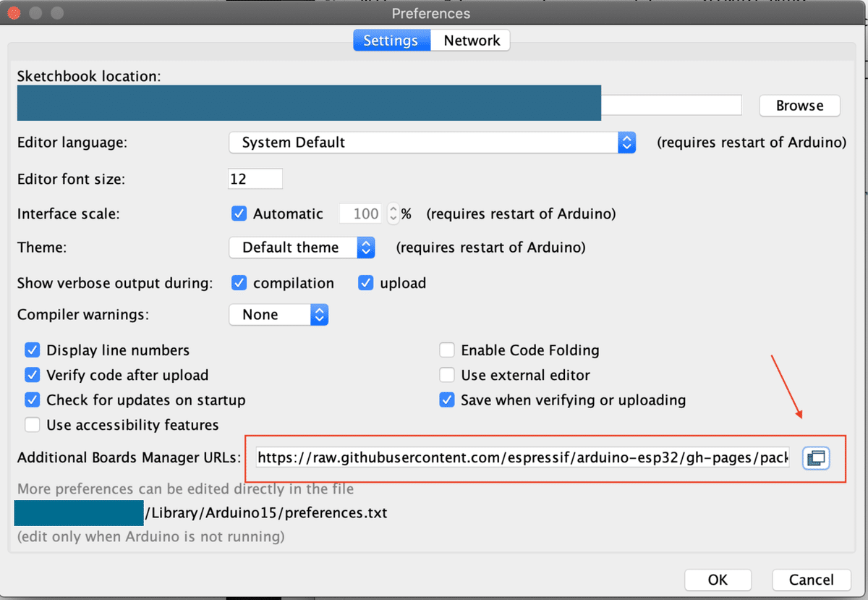Open the Editor language dropdown
Screen dimensions: 868x600
tap(432, 143)
